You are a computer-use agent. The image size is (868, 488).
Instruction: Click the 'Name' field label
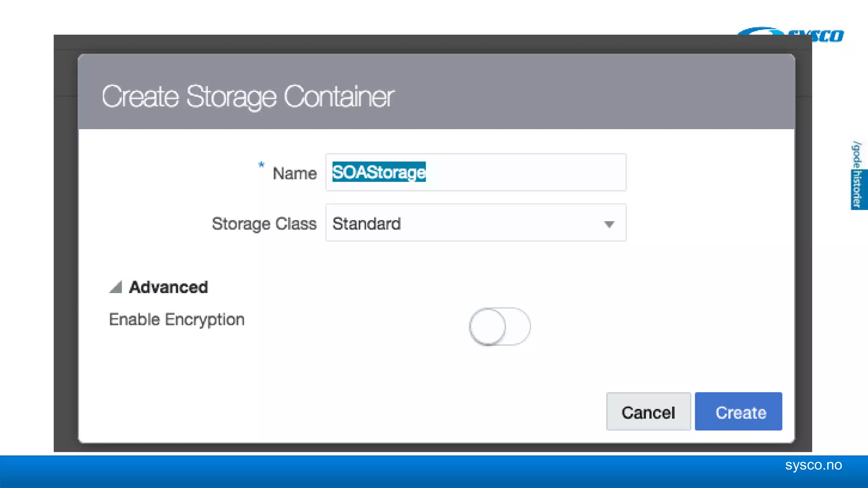tap(295, 173)
